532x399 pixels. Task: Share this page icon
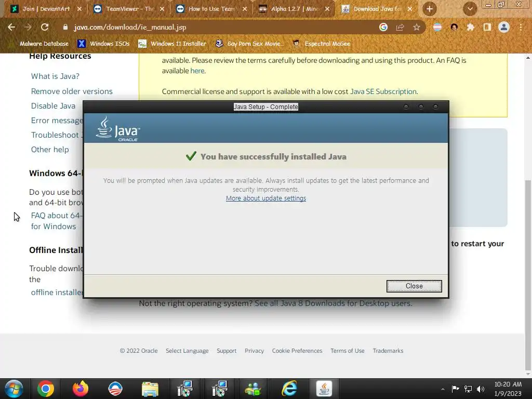click(400, 27)
